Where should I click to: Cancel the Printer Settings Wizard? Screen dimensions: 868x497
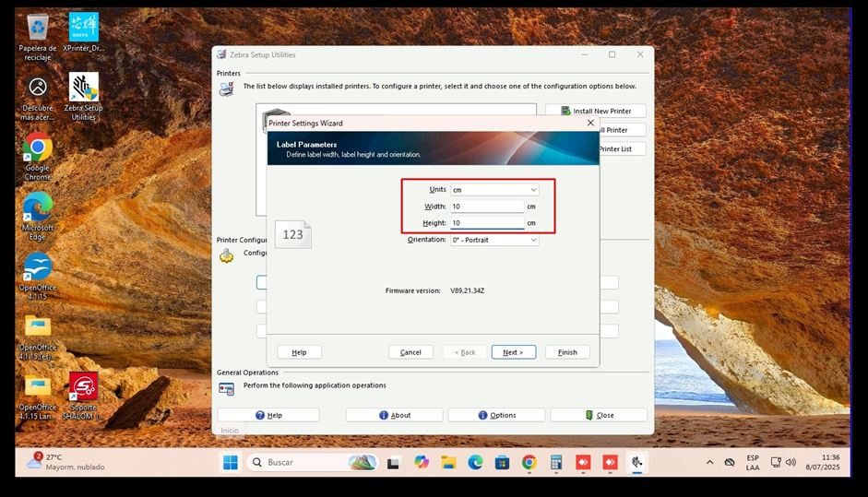(410, 352)
